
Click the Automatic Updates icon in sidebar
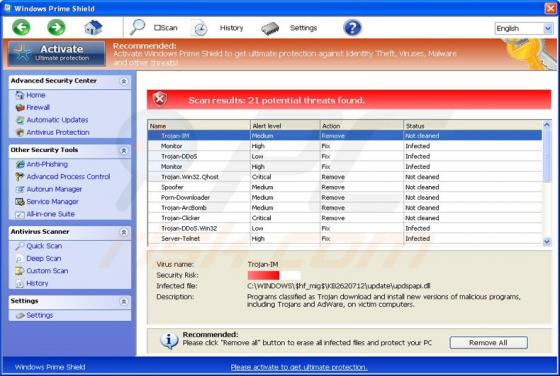[x=20, y=120]
